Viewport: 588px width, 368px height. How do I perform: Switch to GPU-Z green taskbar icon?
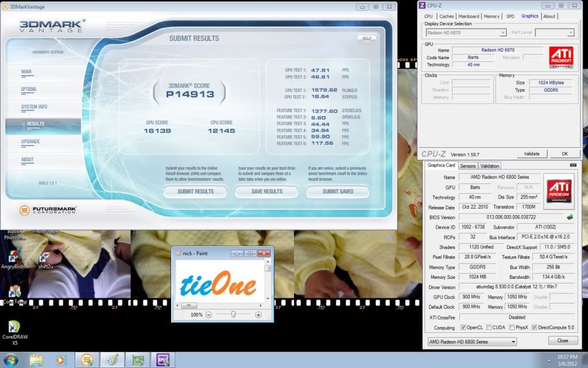(x=138, y=360)
